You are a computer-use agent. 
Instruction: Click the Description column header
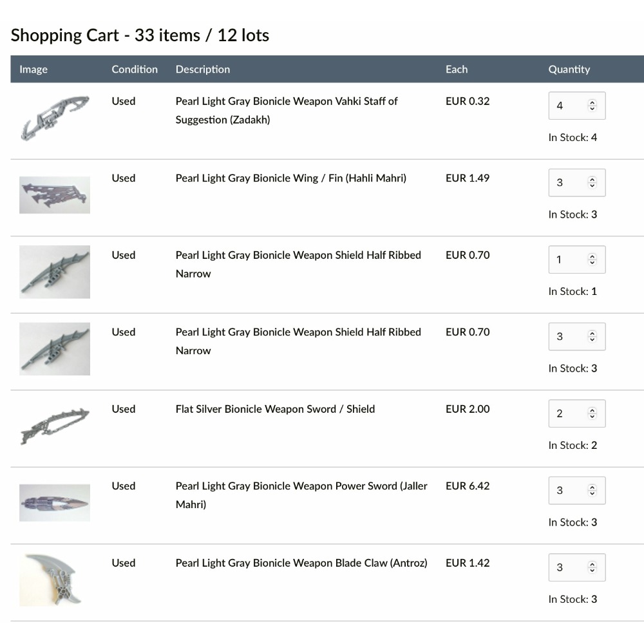(x=203, y=70)
